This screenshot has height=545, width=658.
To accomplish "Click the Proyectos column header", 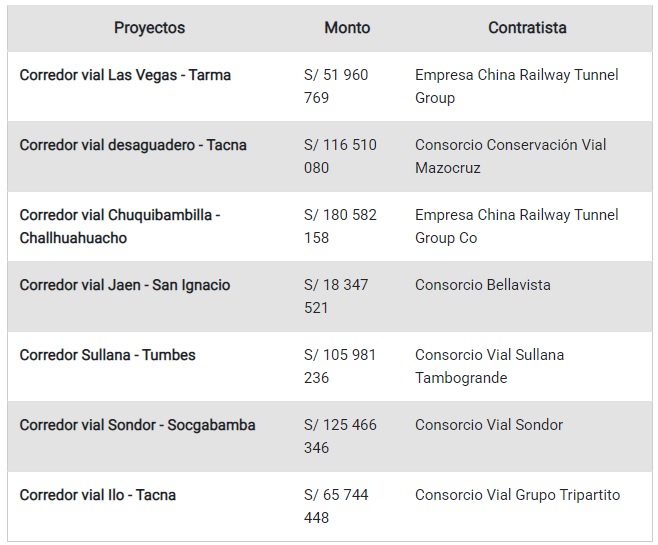I will 149,28.
